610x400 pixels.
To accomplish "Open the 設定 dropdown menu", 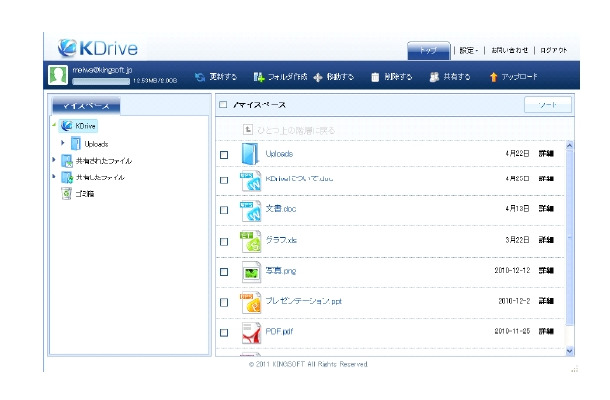I will pos(468,50).
